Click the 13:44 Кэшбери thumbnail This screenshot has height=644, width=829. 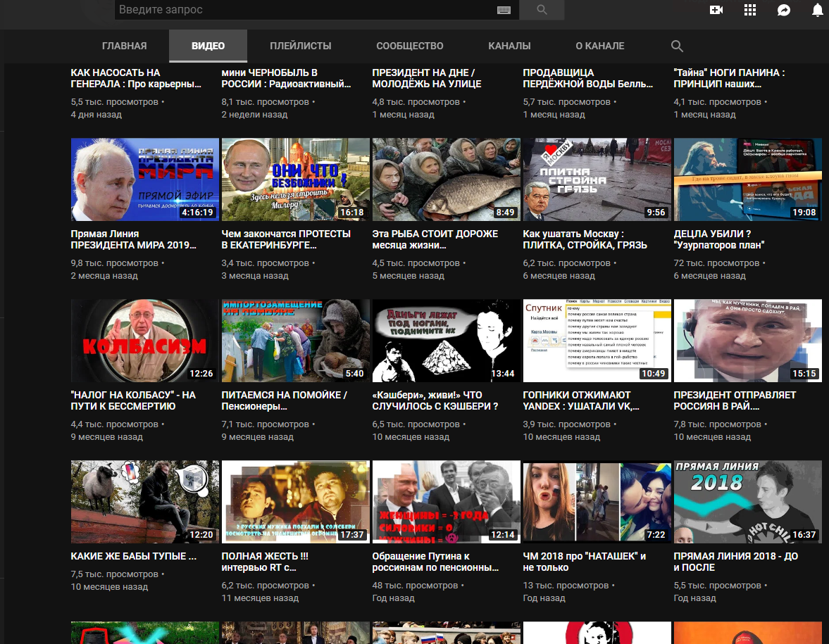coord(447,341)
